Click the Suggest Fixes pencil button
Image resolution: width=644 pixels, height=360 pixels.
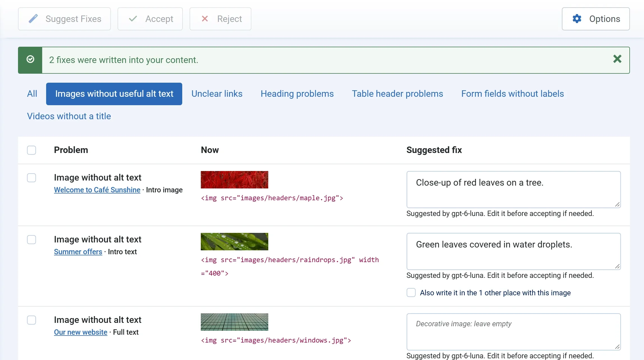(x=64, y=19)
